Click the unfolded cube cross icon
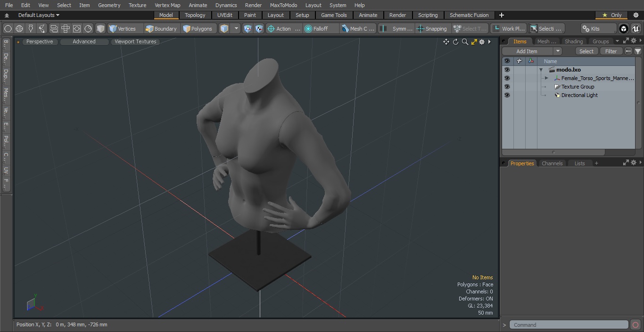Image resolution: width=644 pixels, height=332 pixels. (x=65, y=29)
